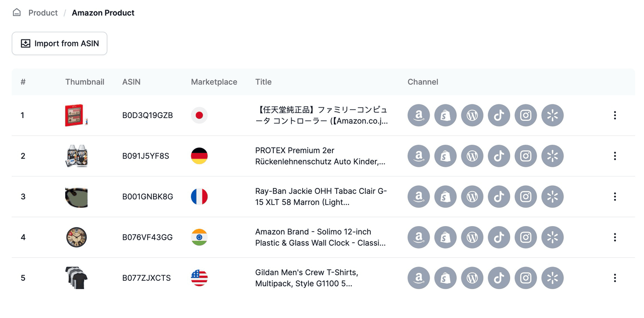Open the three-dot menu for Ray-Ban row

click(x=615, y=197)
